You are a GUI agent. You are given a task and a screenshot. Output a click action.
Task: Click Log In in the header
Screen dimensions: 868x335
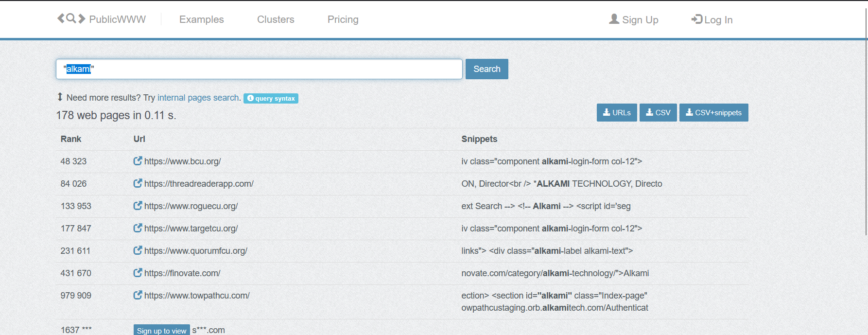tap(712, 19)
